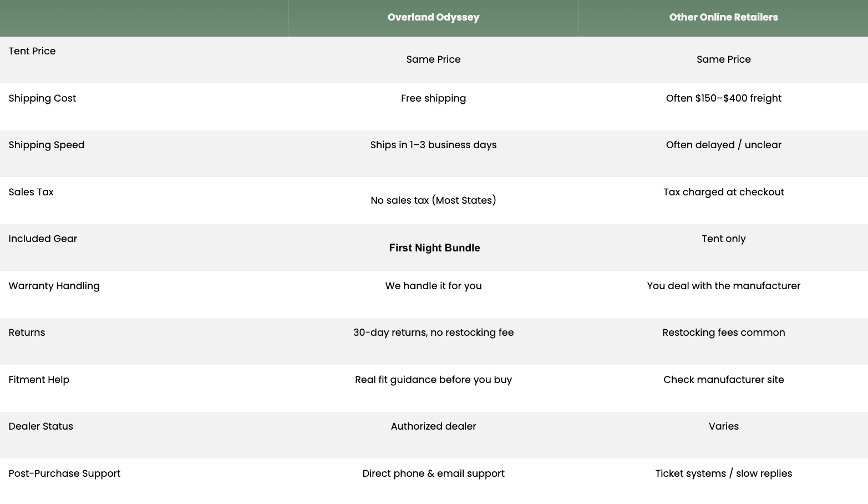Click No sales tax (Most States) cell
Image resolution: width=868 pixels, height=504 pixels.
[x=433, y=200]
